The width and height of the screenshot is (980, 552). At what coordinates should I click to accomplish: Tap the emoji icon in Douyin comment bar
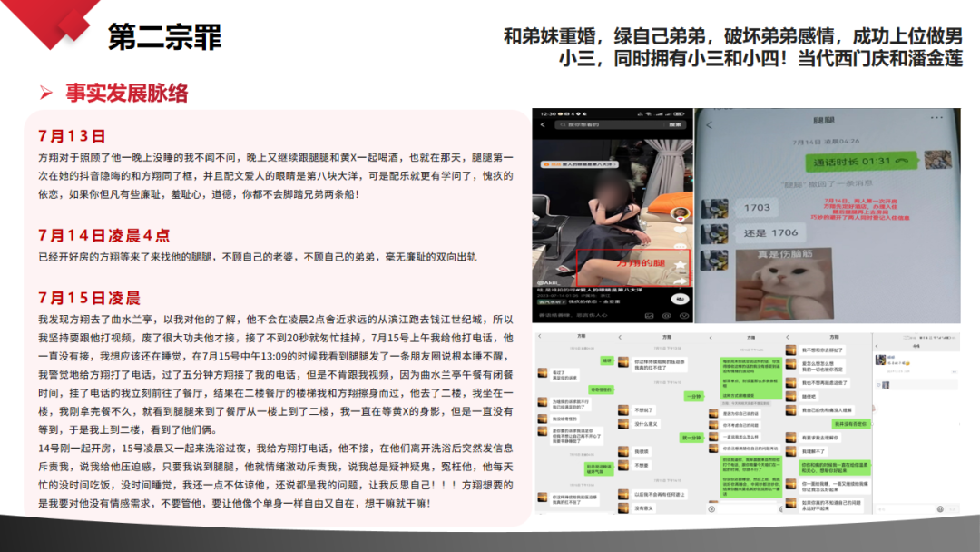click(x=684, y=316)
